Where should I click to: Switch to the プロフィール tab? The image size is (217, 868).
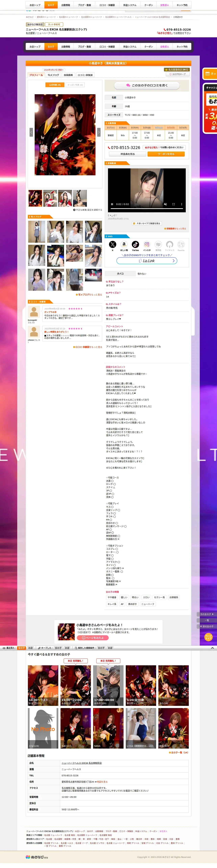pyautogui.click(x=36, y=75)
